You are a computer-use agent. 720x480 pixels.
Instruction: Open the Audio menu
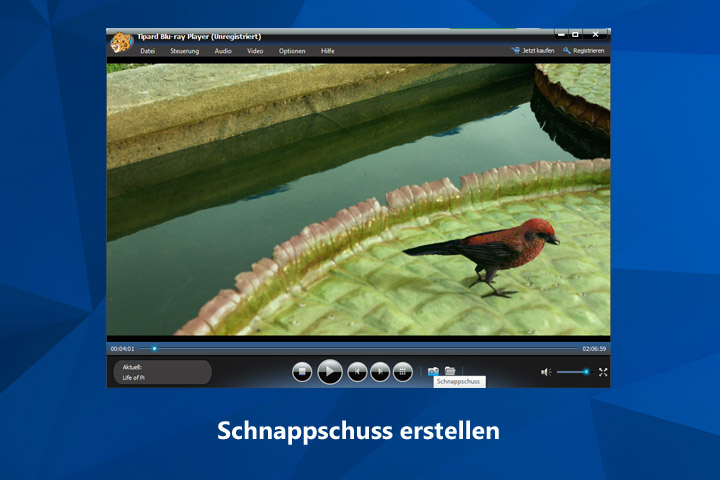click(x=223, y=51)
